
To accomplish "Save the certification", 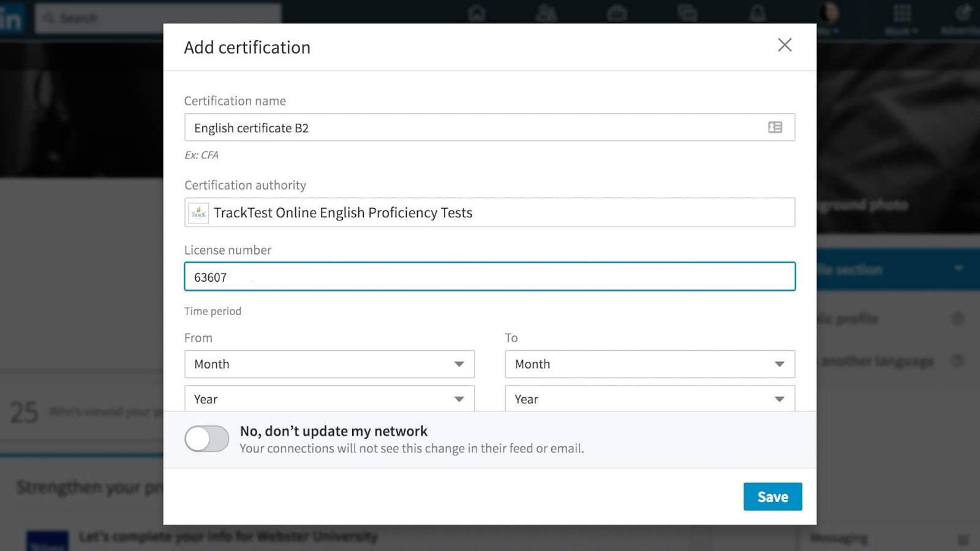I will (772, 497).
